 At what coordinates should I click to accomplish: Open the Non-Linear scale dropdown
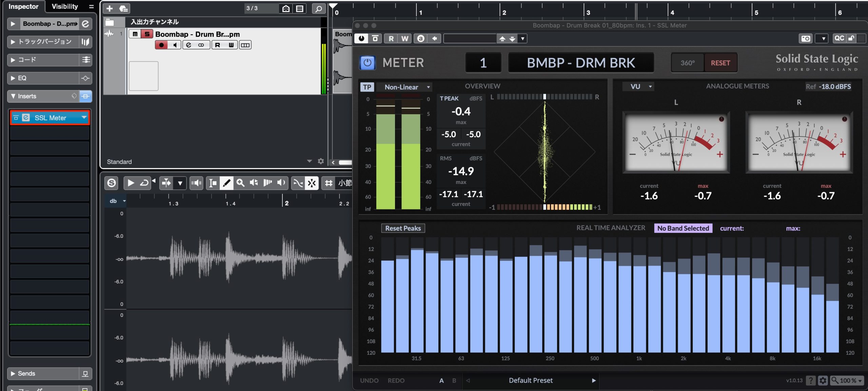tap(403, 87)
